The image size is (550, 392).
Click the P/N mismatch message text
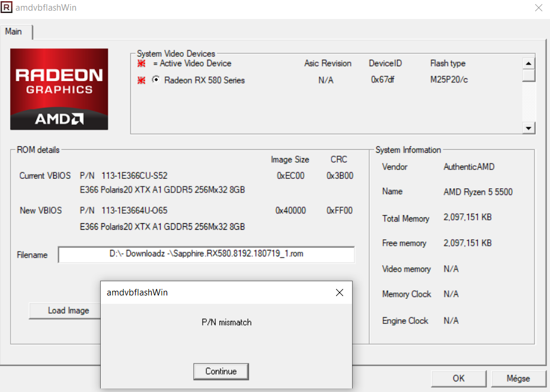click(226, 322)
